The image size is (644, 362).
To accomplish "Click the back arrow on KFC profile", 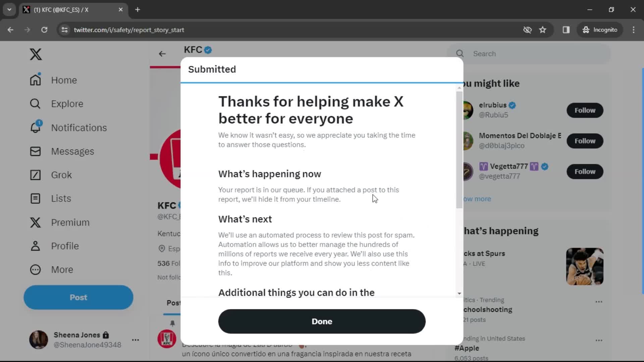I will pos(162,54).
